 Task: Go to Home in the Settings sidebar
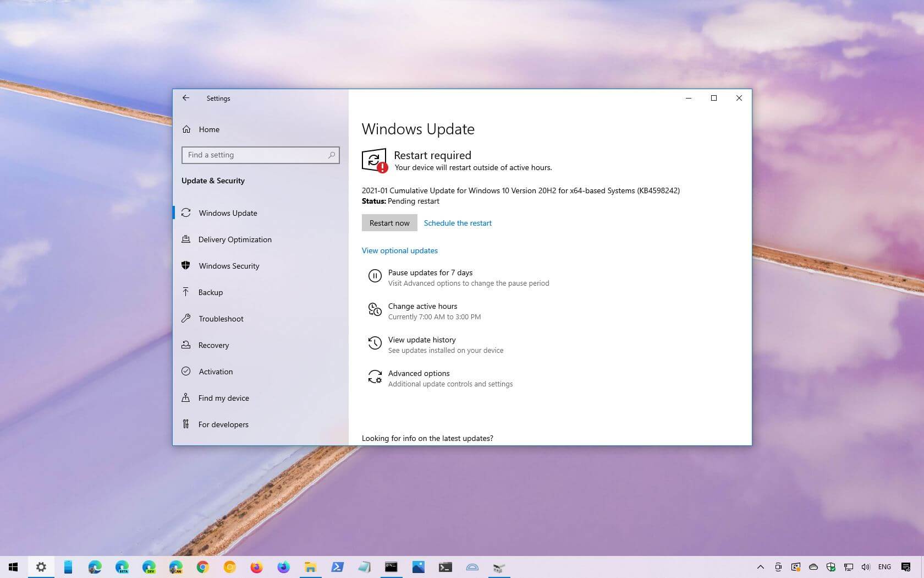tap(209, 129)
